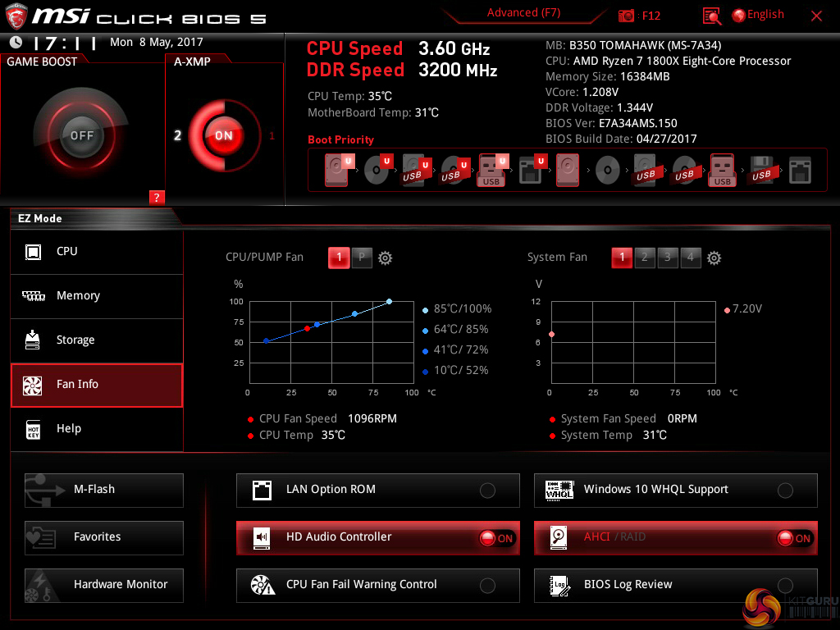Select A-XMP profile 2
The height and width of the screenshot is (630, 840).
[177, 135]
